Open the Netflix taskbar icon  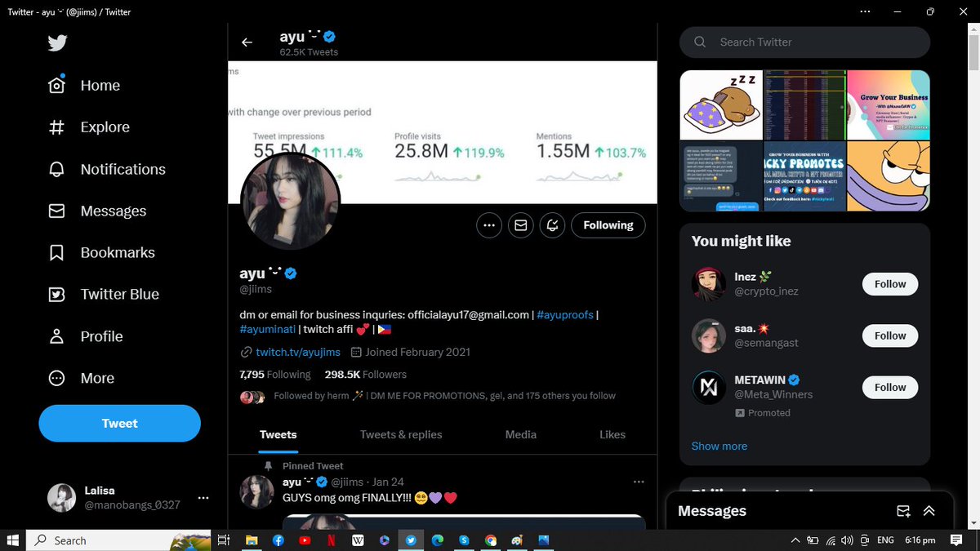331,540
